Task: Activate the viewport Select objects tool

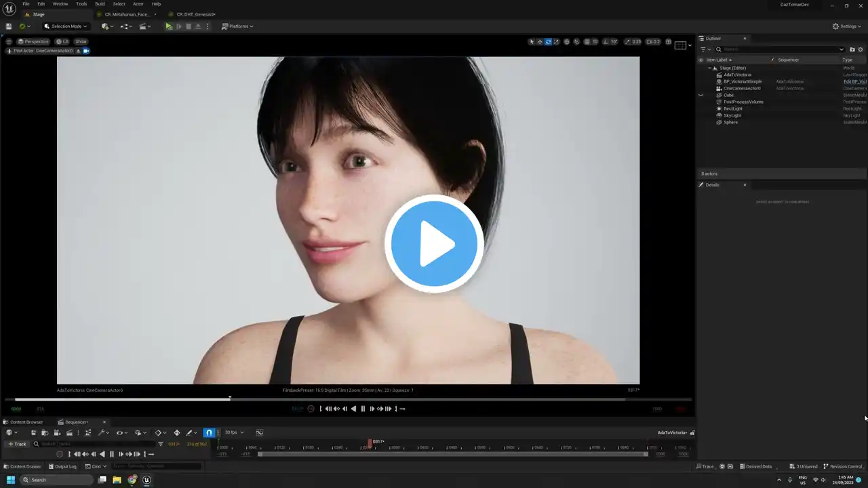Action: 532,42
